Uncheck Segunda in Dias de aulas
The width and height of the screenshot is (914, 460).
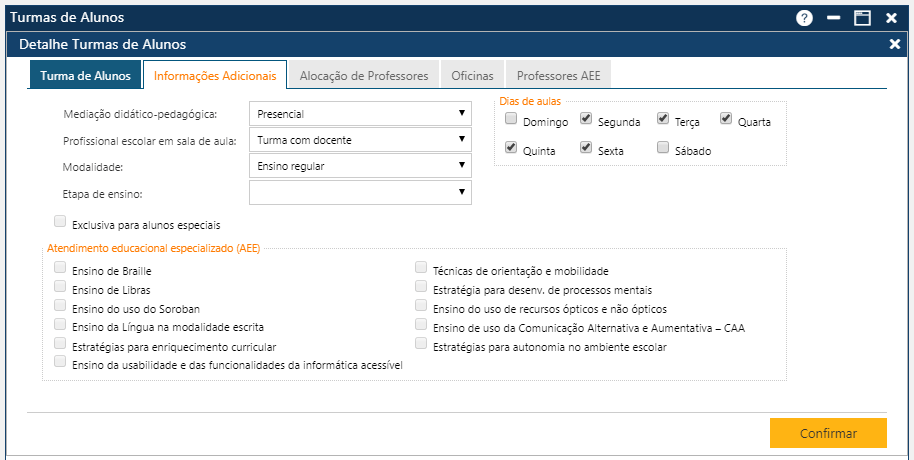(x=587, y=119)
